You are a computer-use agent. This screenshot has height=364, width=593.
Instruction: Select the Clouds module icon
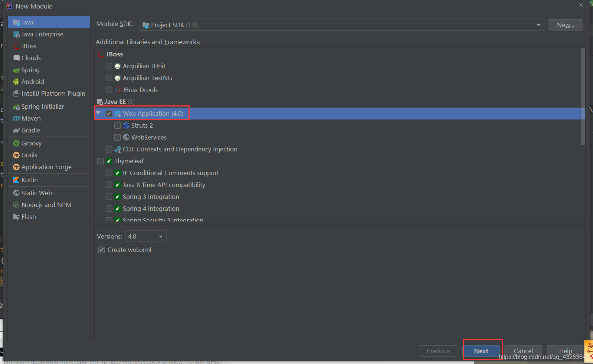[16, 58]
